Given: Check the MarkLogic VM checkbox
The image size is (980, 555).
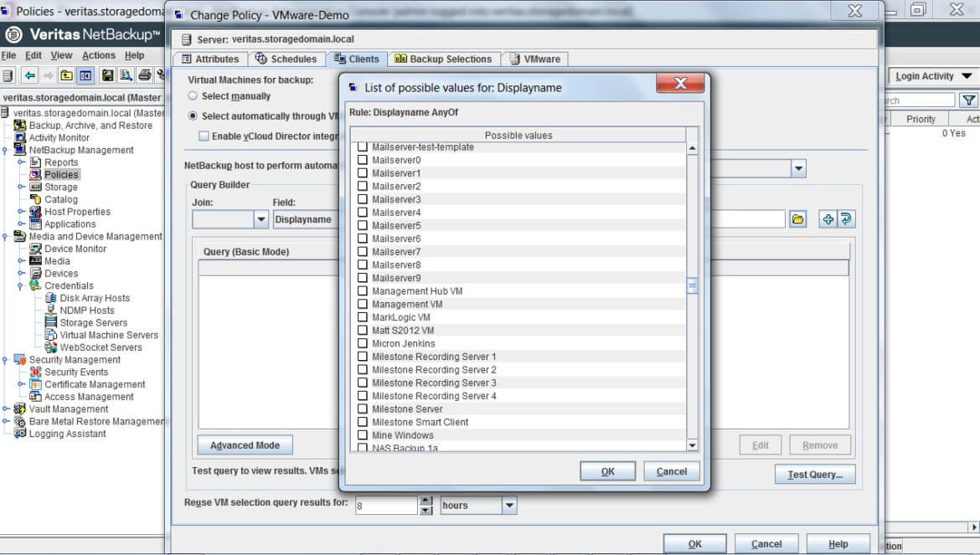Looking at the screenshot, I should [363, 317].
